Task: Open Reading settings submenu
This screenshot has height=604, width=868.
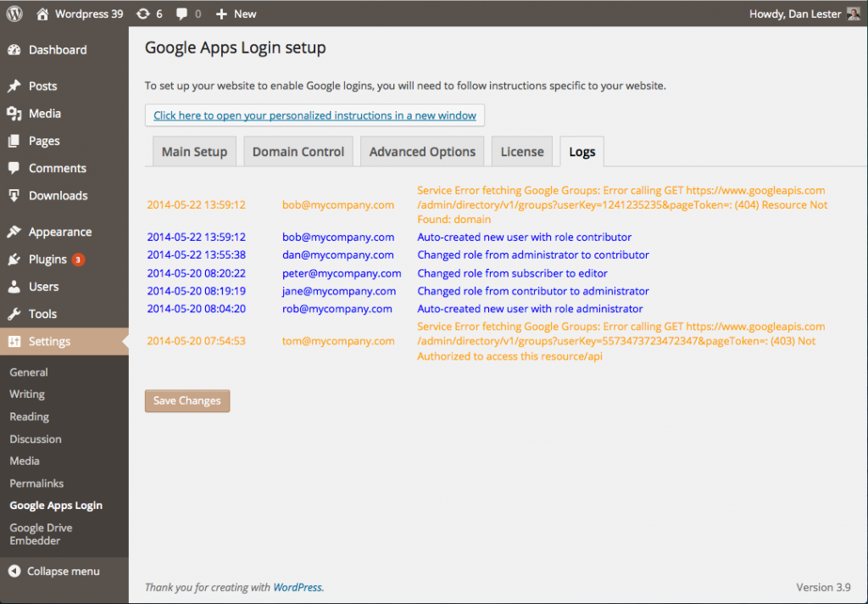Action: pyautogui.click(x=30, y=417)
